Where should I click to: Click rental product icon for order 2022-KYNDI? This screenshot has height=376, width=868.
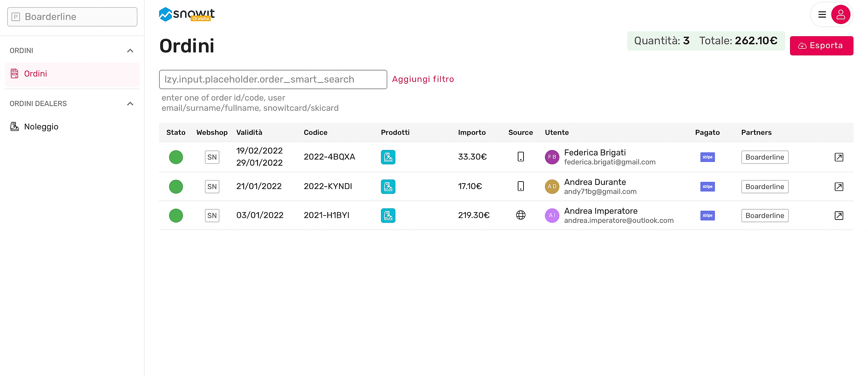coord(388,187)
